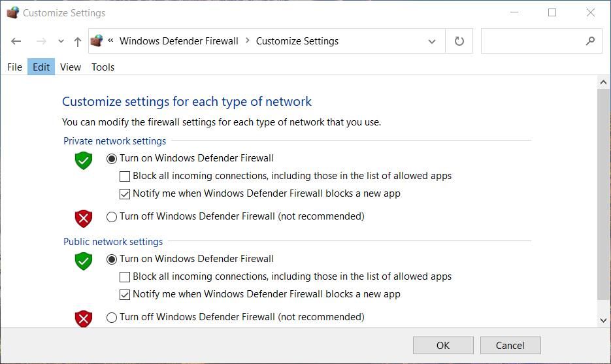
Task: Open the Edit menu
Action: pyautogui.click(x=41, y=67)
